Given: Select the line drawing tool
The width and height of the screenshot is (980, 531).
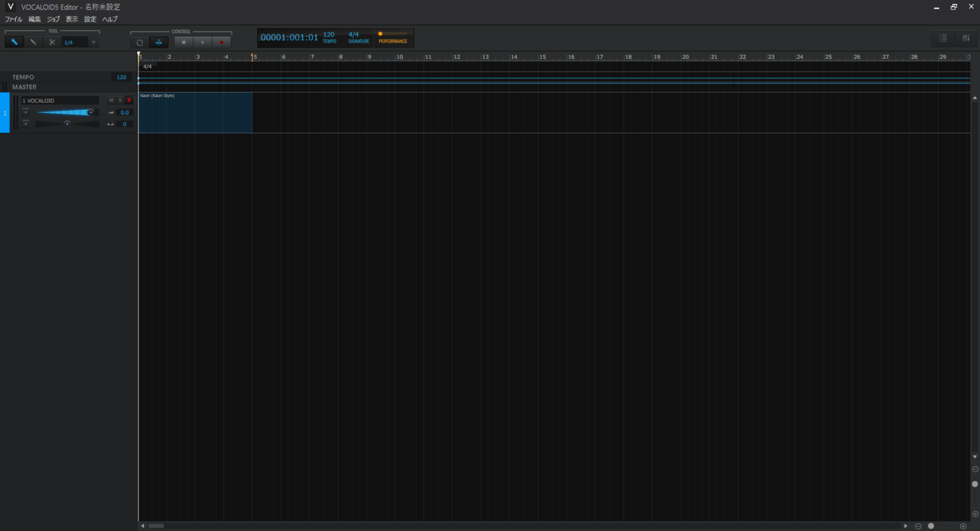Looking at the screenshot, I should [x=33, y=42].
